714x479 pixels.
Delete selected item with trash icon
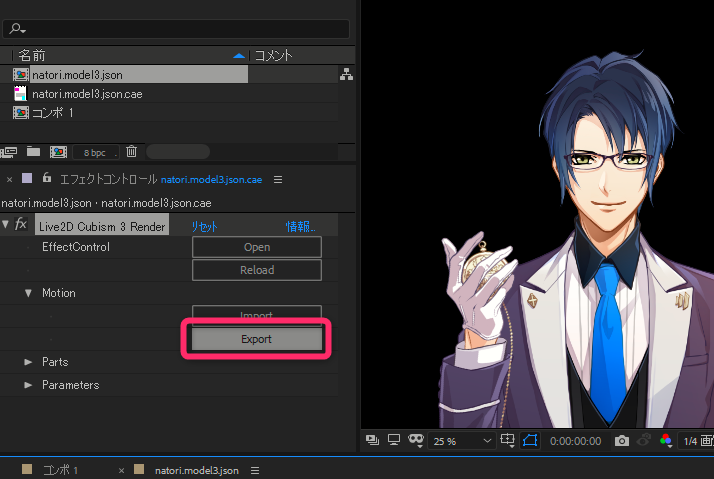pos(131,151)
